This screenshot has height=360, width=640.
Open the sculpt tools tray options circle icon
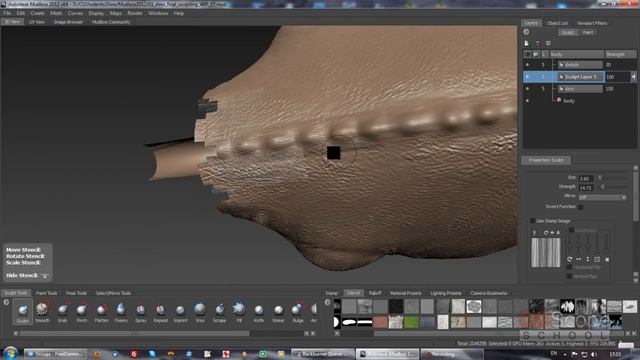6,302
